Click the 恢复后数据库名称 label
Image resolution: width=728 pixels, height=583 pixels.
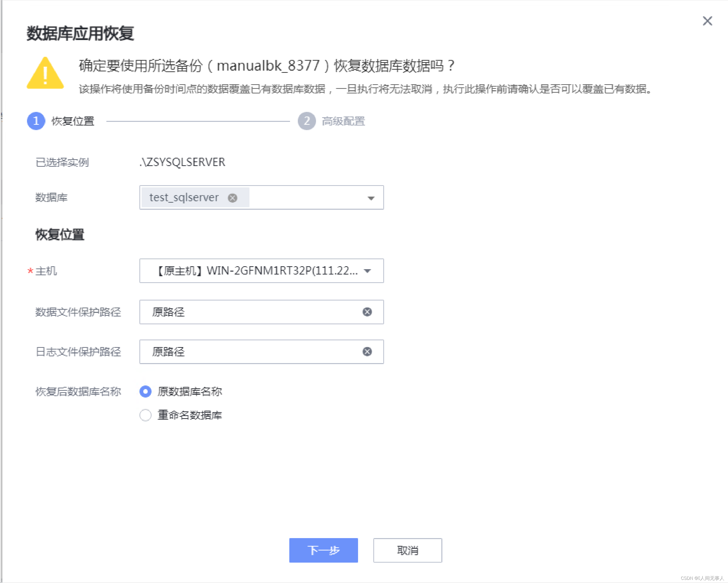point(78,391)
